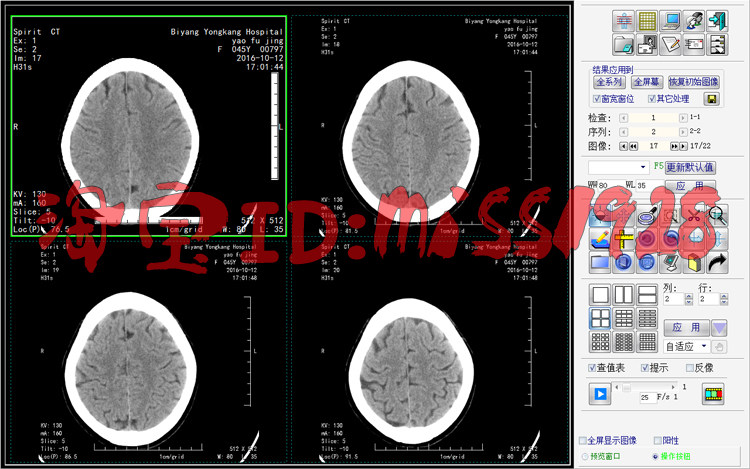Click the portrait photo cards icon

coord(647,44)
